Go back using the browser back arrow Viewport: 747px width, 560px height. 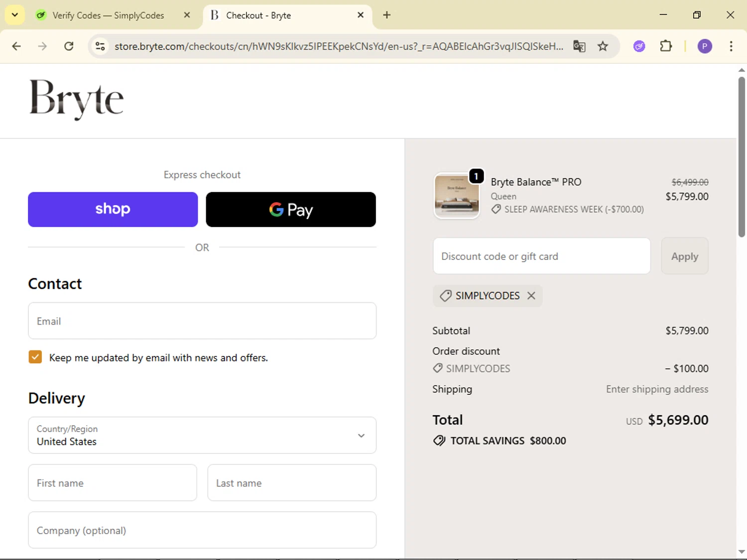[x=16, y=46]
